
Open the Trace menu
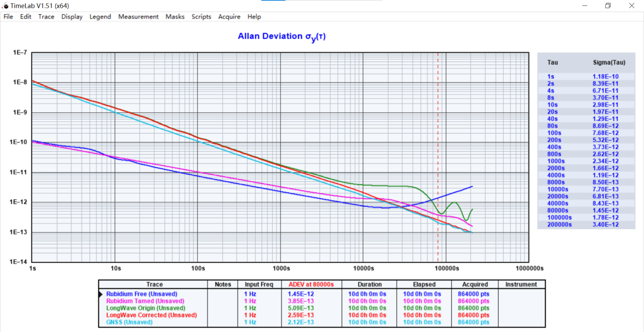(46, 17)
